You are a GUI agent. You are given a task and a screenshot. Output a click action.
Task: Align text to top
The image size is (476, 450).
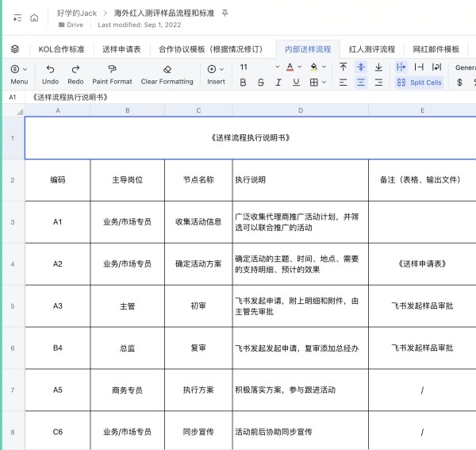point(343,67)
